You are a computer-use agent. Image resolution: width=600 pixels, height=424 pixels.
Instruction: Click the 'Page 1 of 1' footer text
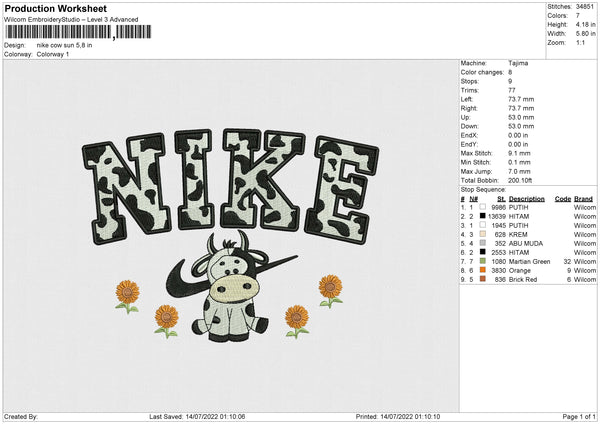579,416
